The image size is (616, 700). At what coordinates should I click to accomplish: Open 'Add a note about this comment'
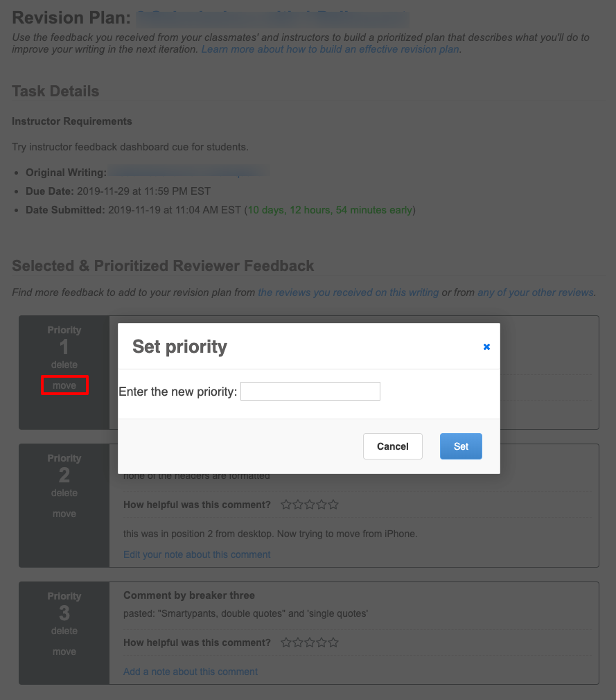[191, 672]
